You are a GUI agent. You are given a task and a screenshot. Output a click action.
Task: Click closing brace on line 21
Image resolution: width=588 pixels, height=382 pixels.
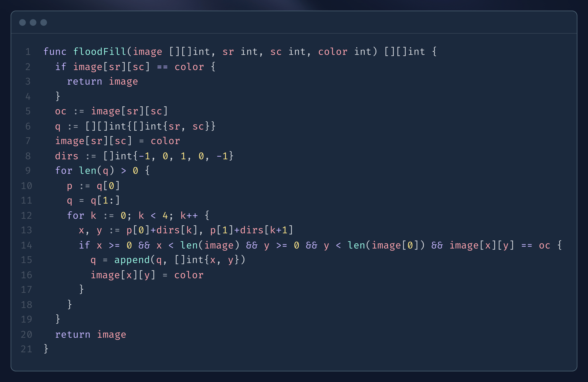46,349
